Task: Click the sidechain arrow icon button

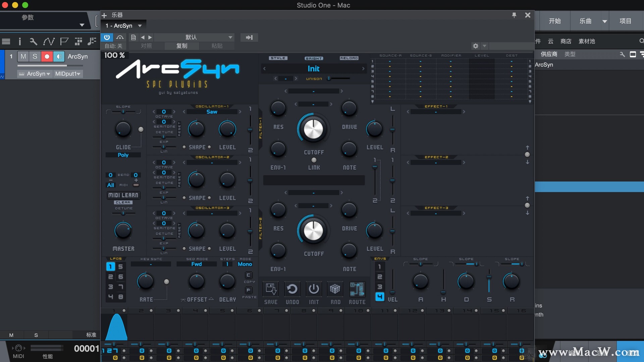Action: 249,37
